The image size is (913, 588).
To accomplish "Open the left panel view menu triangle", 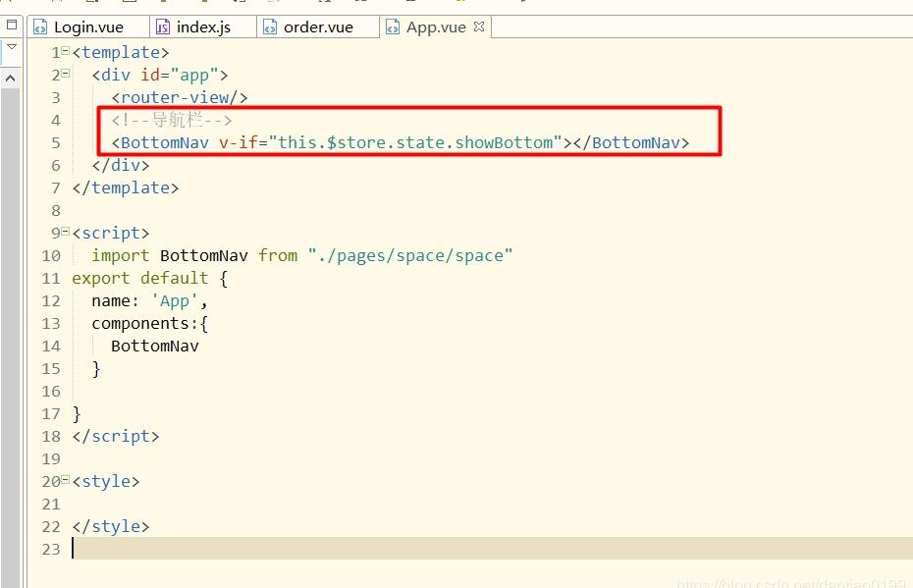I will click(12, 46).
